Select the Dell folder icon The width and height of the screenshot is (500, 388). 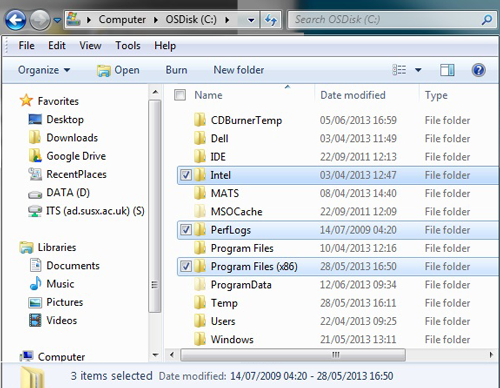coord(200,138)
